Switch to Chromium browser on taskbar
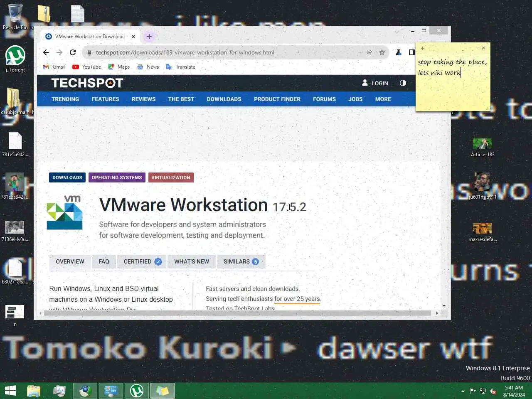 click(x=85, y=391)
